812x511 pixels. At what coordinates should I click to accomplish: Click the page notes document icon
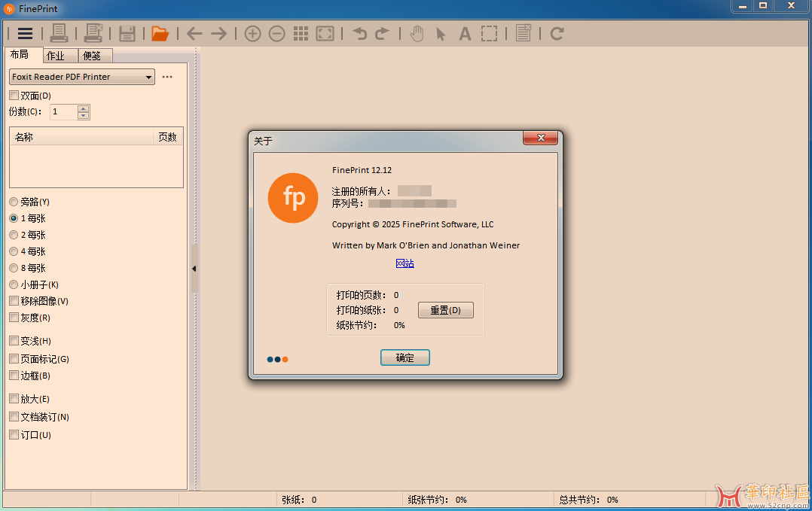point(524,33)
